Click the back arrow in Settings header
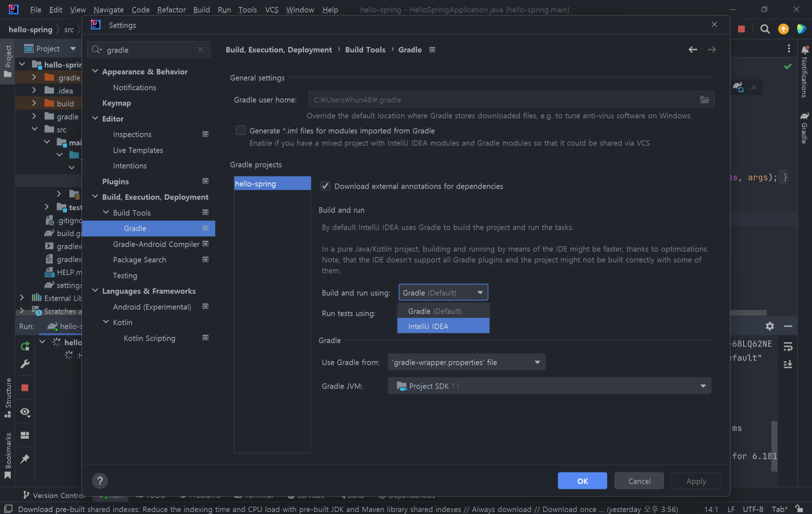Image resolution: width=812 pixels, height=514 pixels. click(693, 50)
